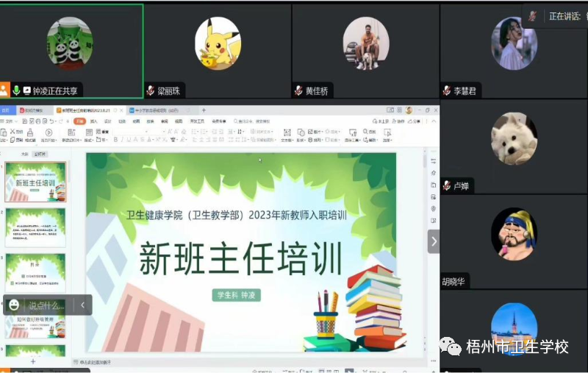
Task: Open the 插入 ribbon tab
Action: pyautogui.click(x=94, y=121)
